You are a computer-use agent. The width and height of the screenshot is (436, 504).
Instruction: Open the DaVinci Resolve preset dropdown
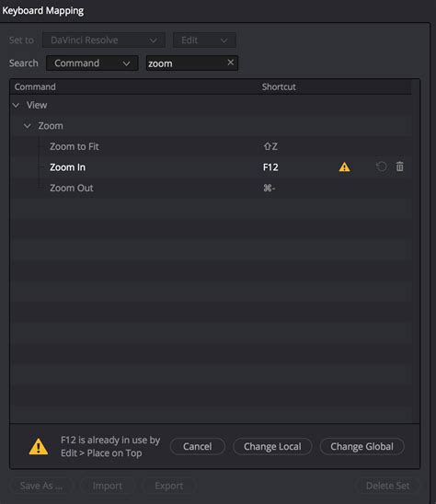pos(104,40)
